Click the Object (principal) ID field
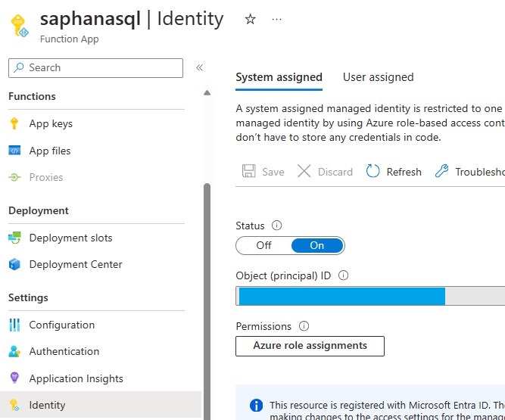The width and height of the screenshot is (505, 420). point(370,296)
